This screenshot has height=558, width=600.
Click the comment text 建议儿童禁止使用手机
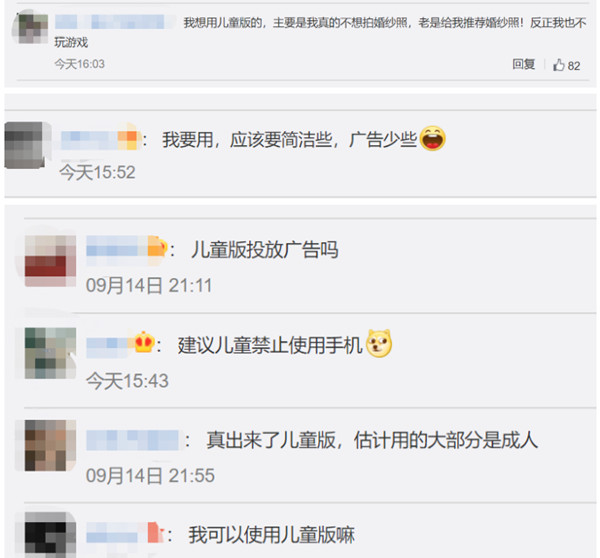tap(270, 345)
